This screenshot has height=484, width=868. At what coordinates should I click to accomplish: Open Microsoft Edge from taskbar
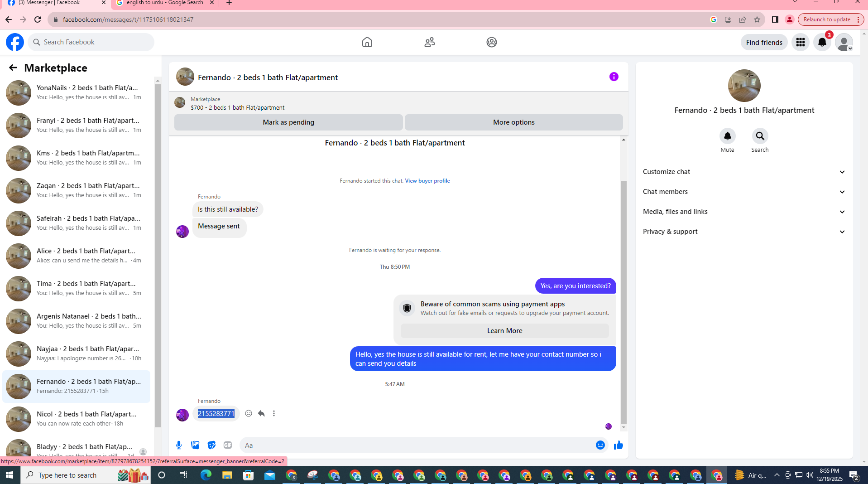coord(206,475)
